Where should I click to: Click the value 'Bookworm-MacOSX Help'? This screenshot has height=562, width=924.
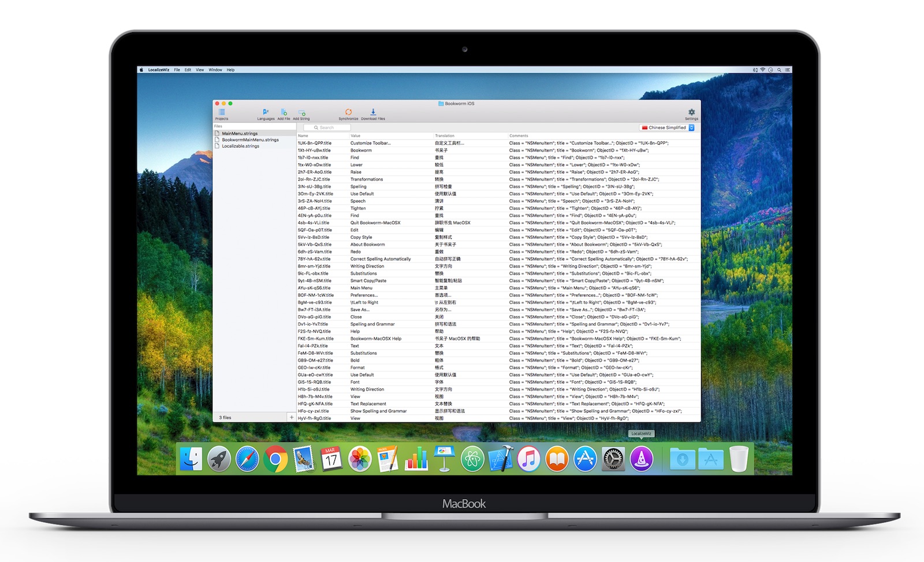click(376, 339)
